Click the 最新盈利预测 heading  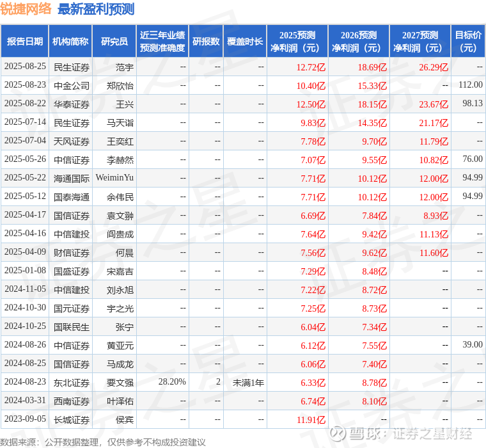(x=96, y=9)
